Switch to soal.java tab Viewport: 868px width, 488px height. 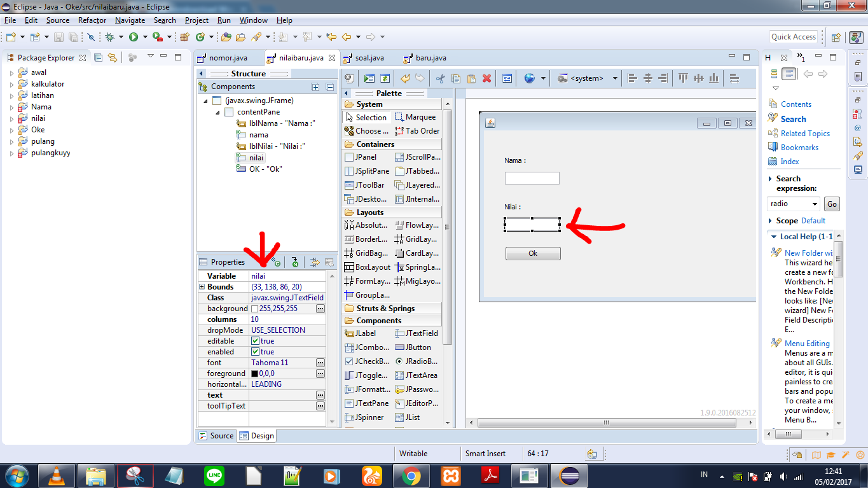click(x=369, y=58)
